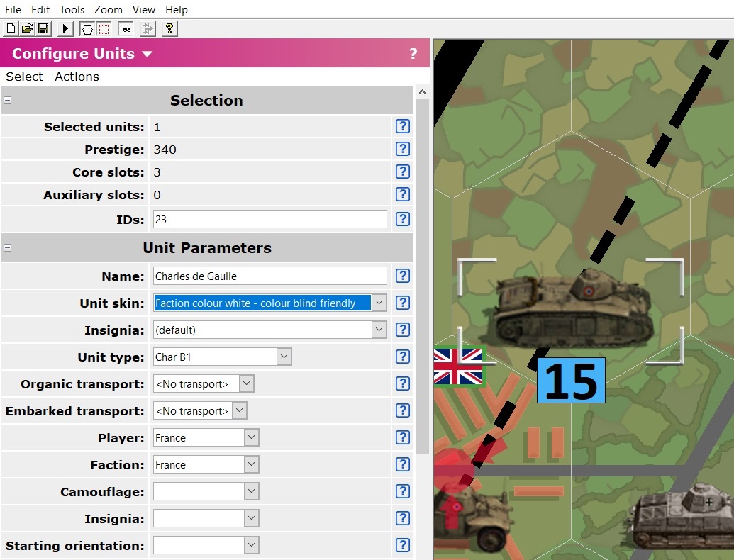The image size is (734, 560).
Task: Open the Tools menu
Action: (x=72, y=10)
